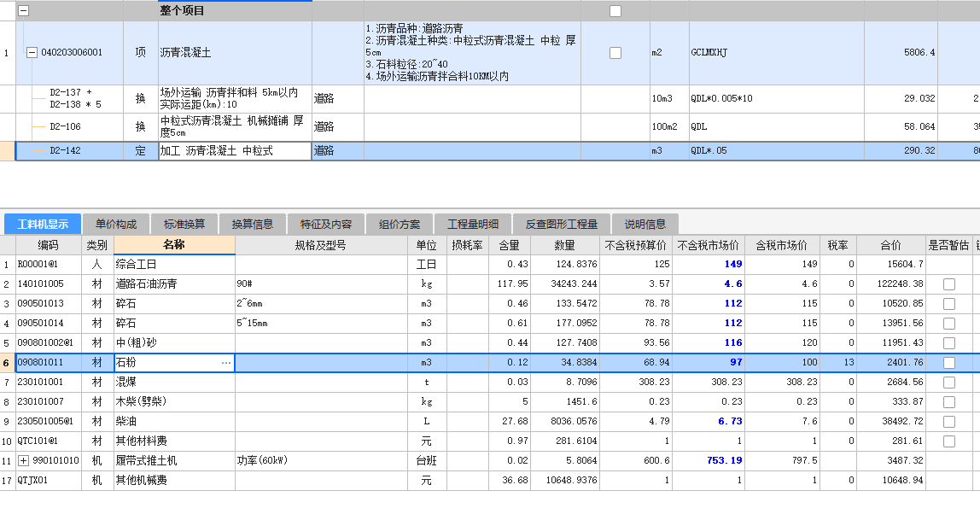Click the tax rate 13 for 石粉

[x=837, y=363]
